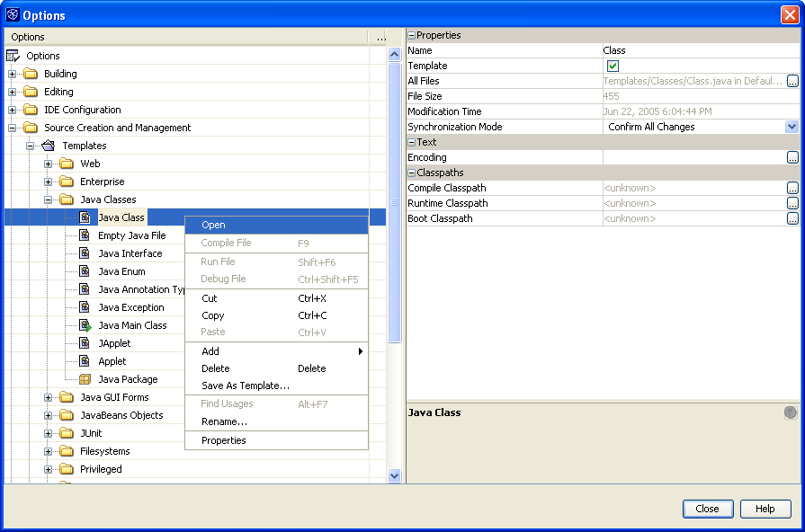Click the Help button
Screen dimensions: 805x532
coord(765,509)
